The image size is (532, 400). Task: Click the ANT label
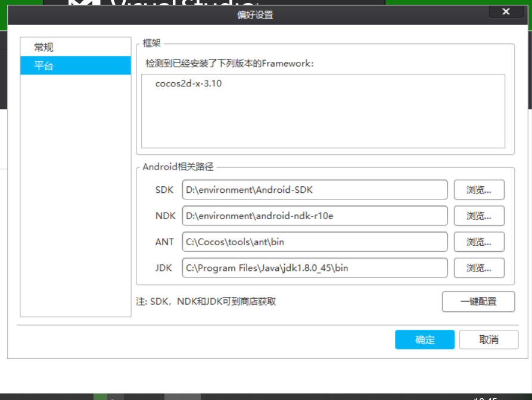coord(164,242)
